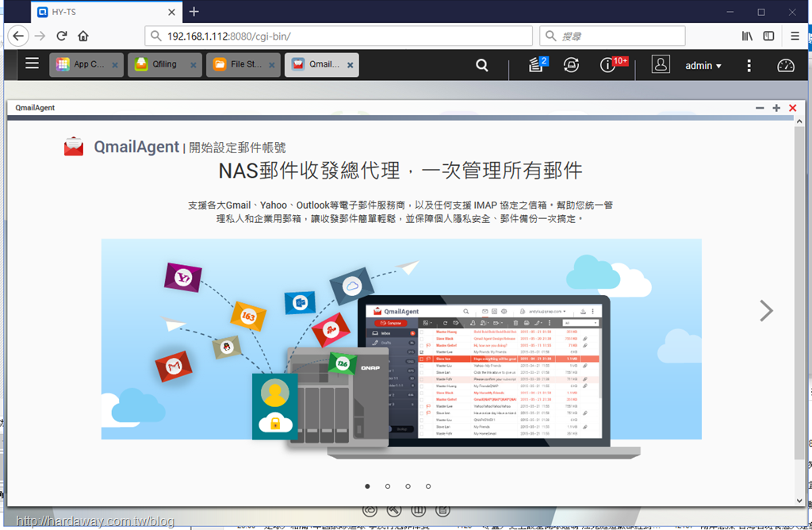Click the description line starting '支援各大Gmail'
Viewport: 812px width, 530px height.
(400, 205)
